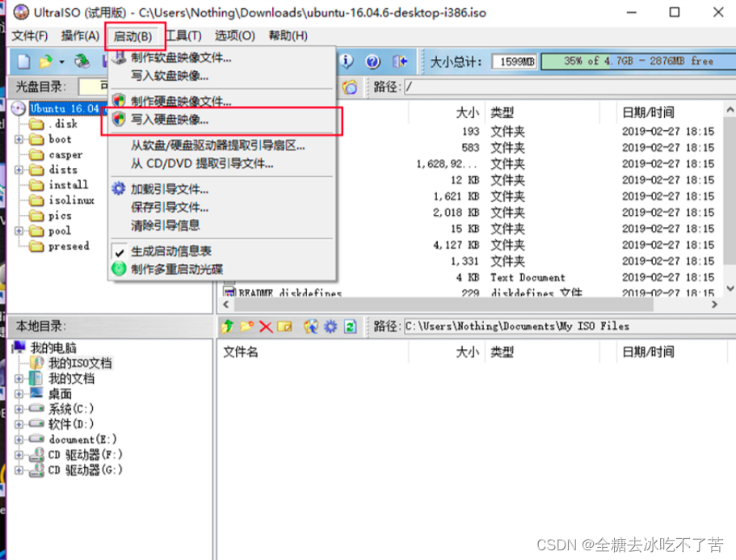This screenshot has width=736, height=560.
Task: Click the 1599MB total size field
Action: pyautogui.click(x=515, y=61)
